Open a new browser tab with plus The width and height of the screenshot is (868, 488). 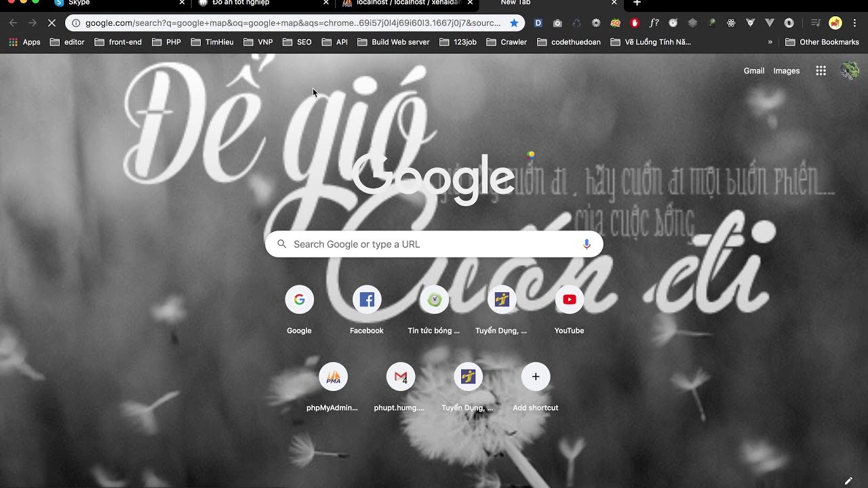click(637, 3)
